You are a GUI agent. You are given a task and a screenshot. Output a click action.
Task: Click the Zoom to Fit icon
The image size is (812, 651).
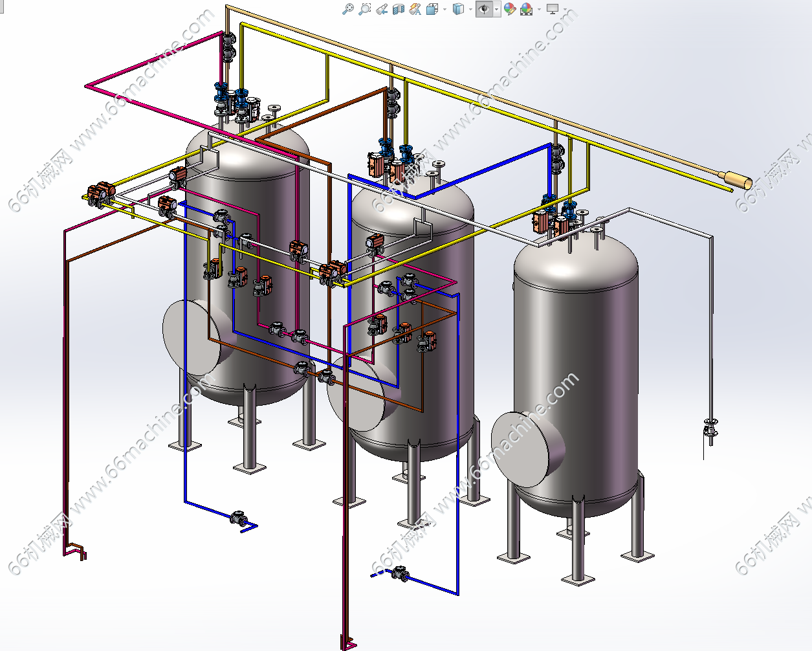point(348,9)
